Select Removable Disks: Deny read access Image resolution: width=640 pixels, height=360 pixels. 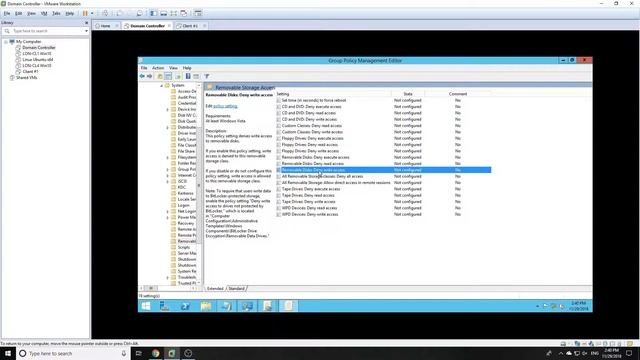313,164
